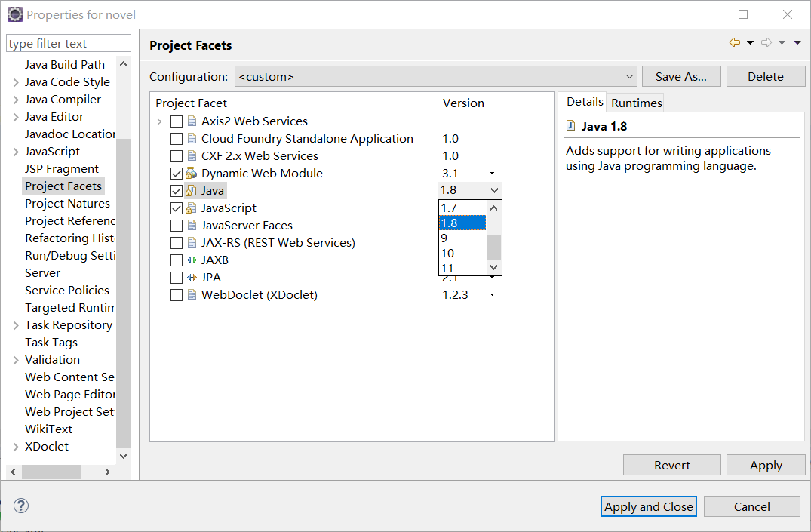Expand the Axis2 Web Services node
This screenshot has width=811, height=532.
pyautogui.click(x=159, y=121)
